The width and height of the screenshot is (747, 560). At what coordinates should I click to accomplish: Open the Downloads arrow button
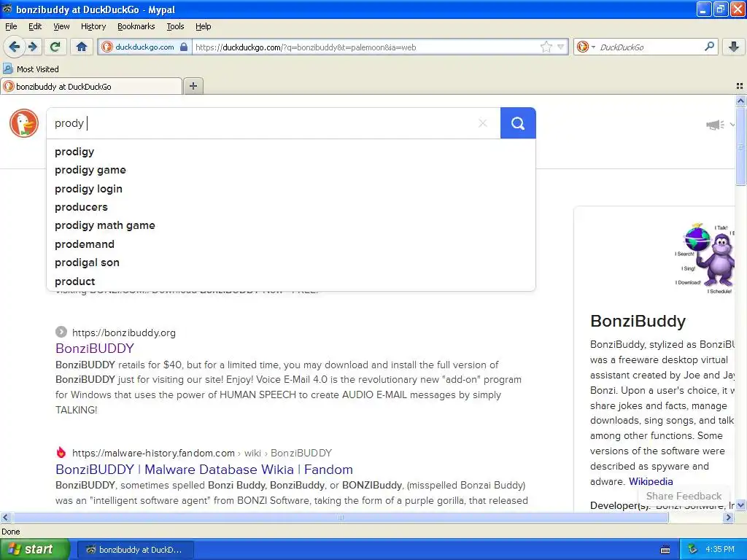[734, 47]
